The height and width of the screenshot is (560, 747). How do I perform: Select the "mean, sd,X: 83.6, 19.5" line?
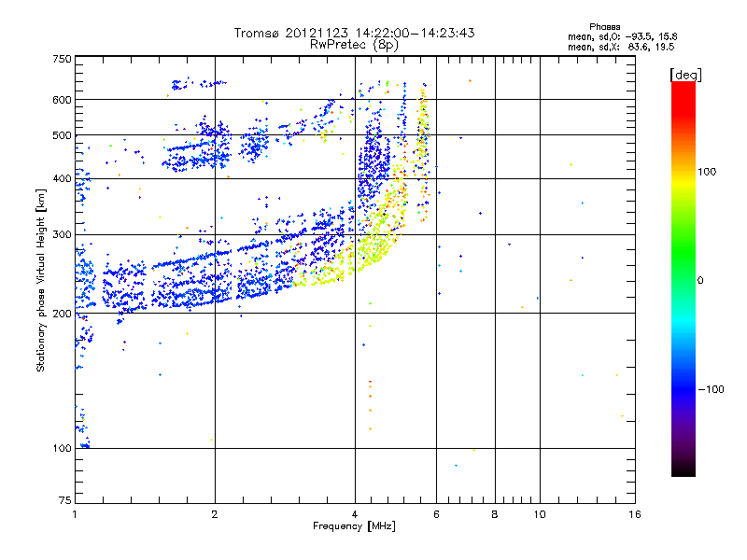621,47
